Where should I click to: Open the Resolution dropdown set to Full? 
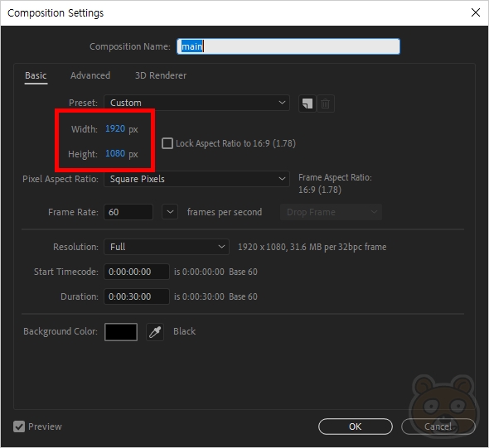167,247
